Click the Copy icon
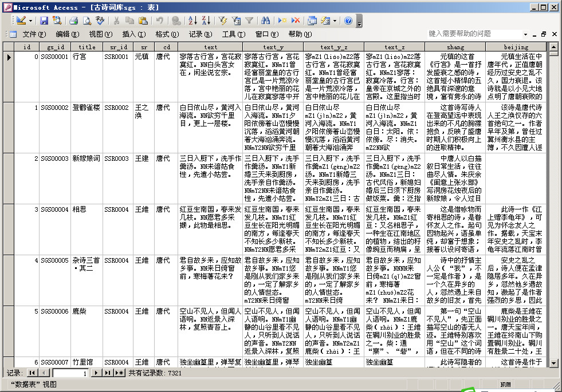 pos(129,21)
